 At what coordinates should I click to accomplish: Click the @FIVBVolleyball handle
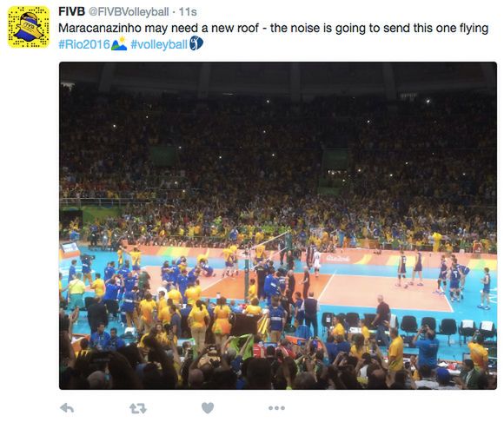point(129,12)
